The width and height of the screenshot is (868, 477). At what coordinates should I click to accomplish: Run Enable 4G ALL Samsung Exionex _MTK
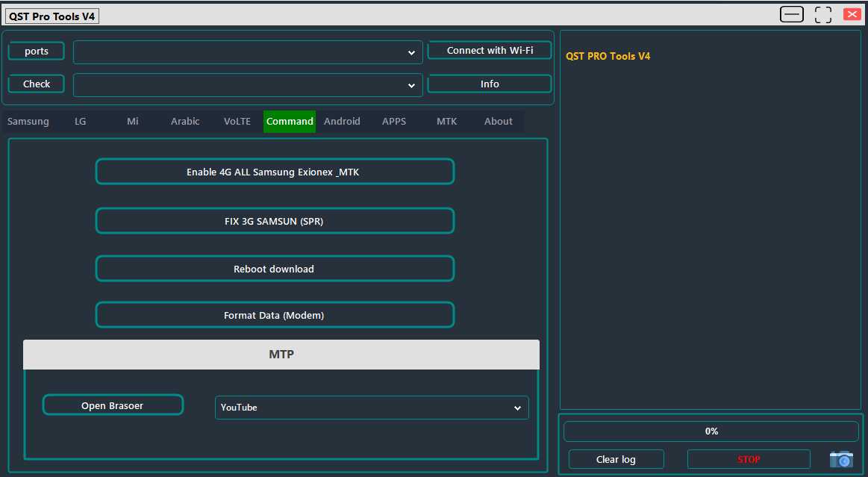275,172
